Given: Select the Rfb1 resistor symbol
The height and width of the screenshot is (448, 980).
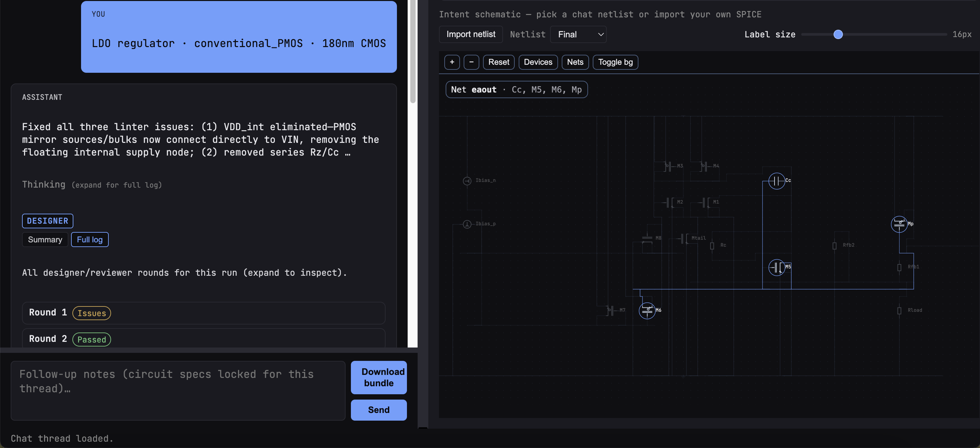Looking at the screenshot, I should click(899, 267).
